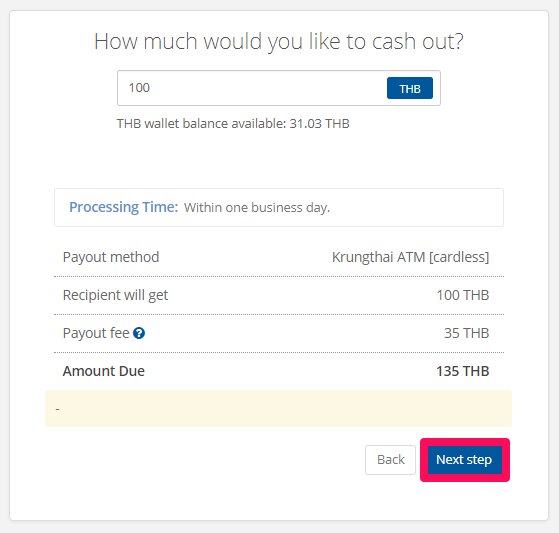
Task: Click the yellow notice bar
Action: coord(278,408)
